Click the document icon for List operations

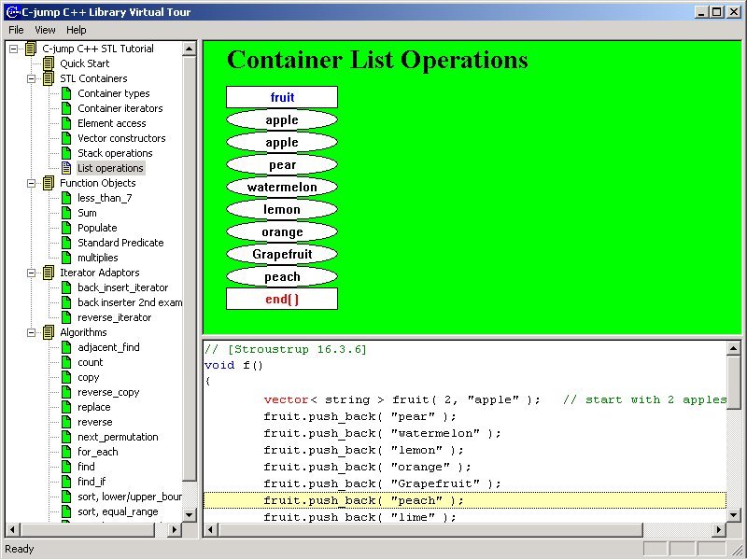[x=66, y=168]
